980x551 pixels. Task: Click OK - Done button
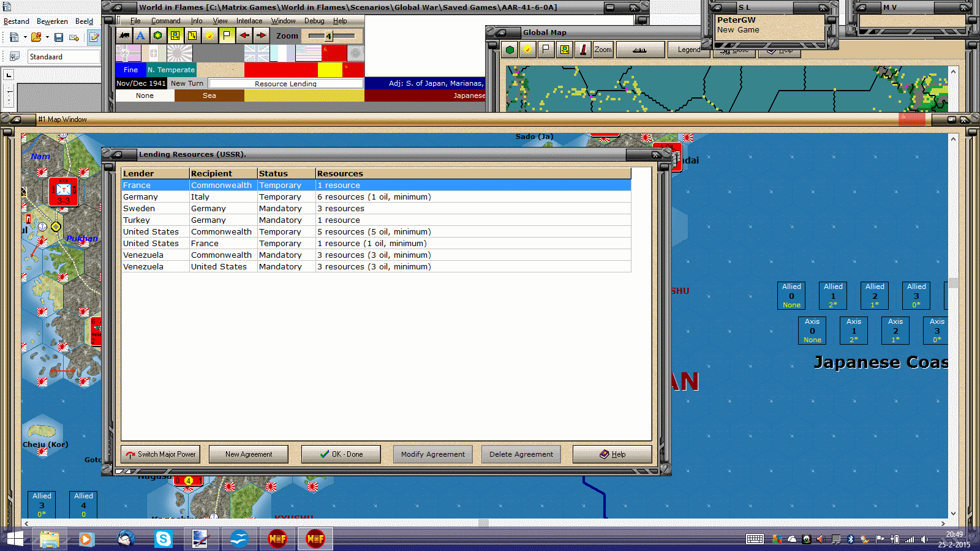point(341,454)
